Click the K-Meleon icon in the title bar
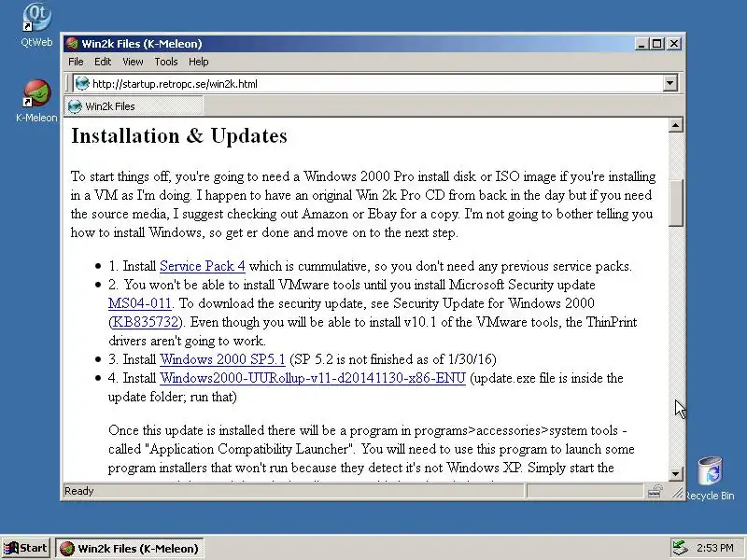The image size is (747, 560). (x=72, y=44)
